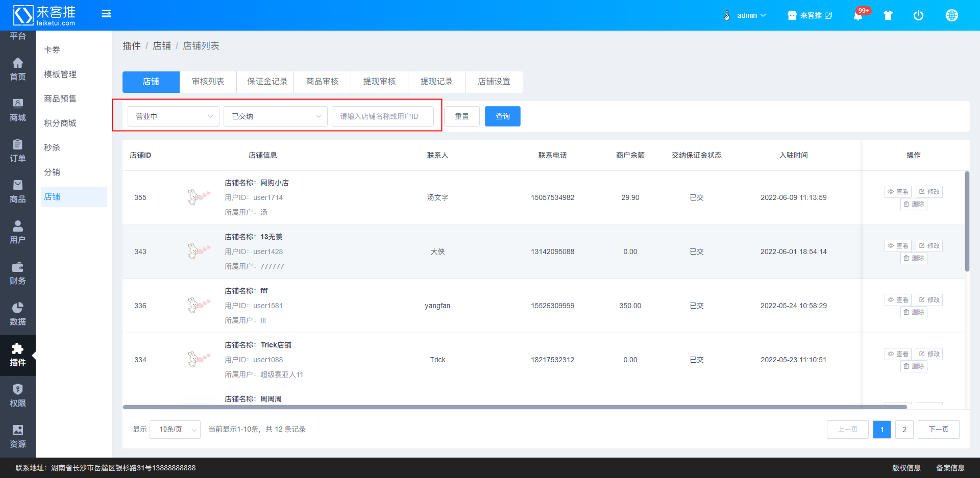Click thumbnail image of store 网购小店
Screen dimensions: 980x478
pos(199,197)
